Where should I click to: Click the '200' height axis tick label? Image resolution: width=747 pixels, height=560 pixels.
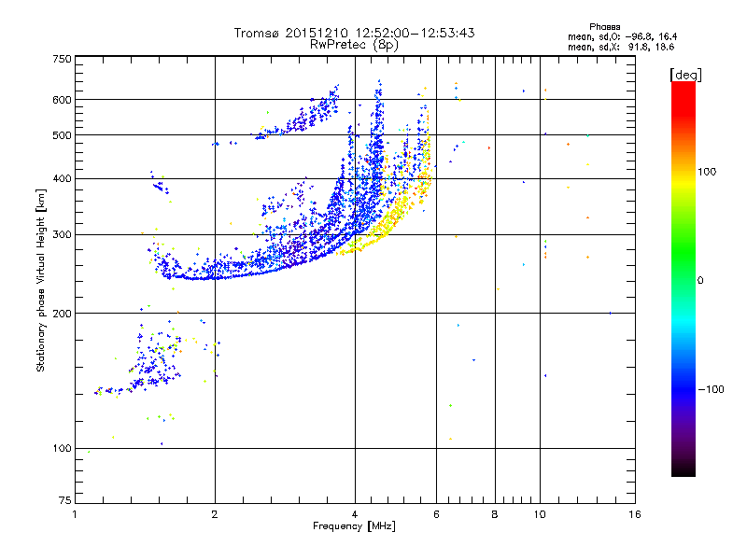pyautogui.click(x=63, y=314)
